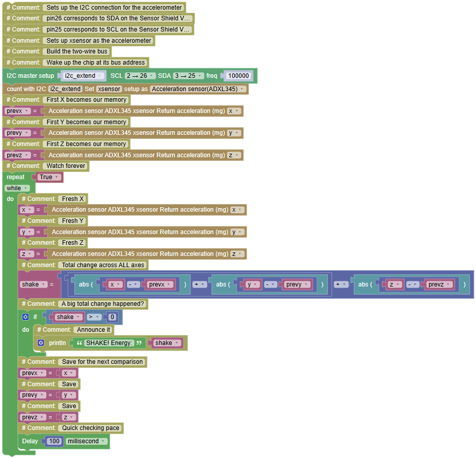This screenshot has height=458, width=476.
Task: Edit the 'Wake up the chip at its bus address' comment
Action: coord(96,63)
